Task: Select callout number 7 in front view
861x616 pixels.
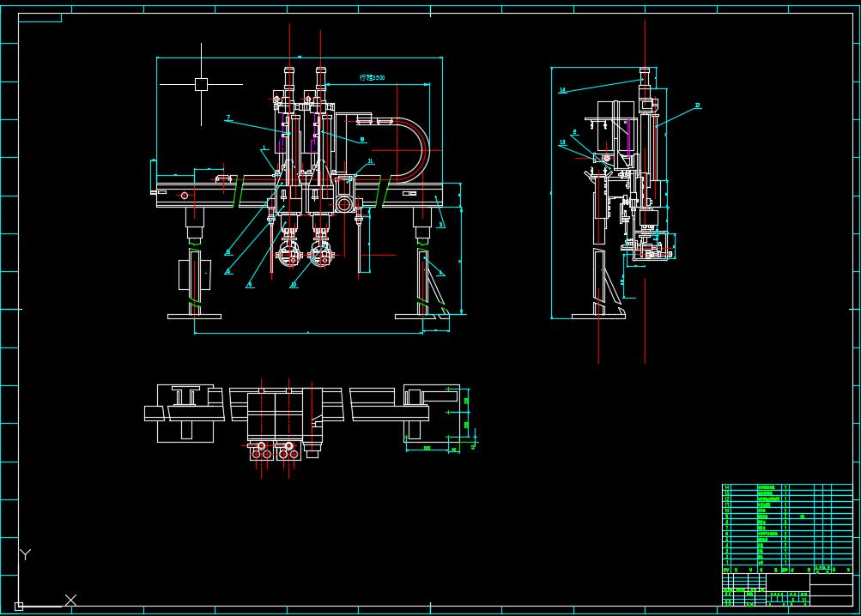Action: [x=228, y=118]
